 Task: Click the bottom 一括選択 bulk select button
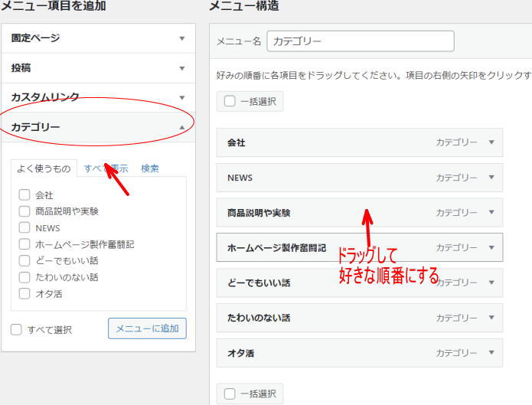tap(250, 394)
